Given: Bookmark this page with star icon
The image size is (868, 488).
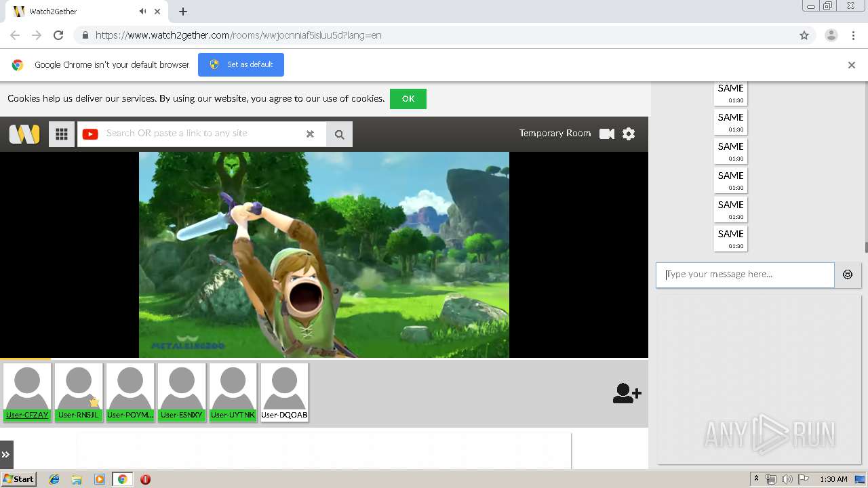Looking at the screenshot, I should 804,35.
